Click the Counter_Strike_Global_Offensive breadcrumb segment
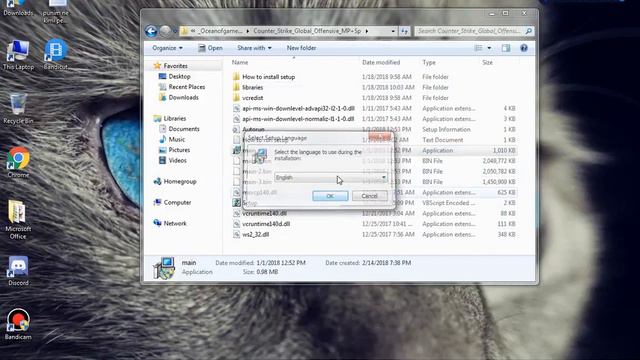Viewport: 640px width, 360px height. (x=307, y=31)
